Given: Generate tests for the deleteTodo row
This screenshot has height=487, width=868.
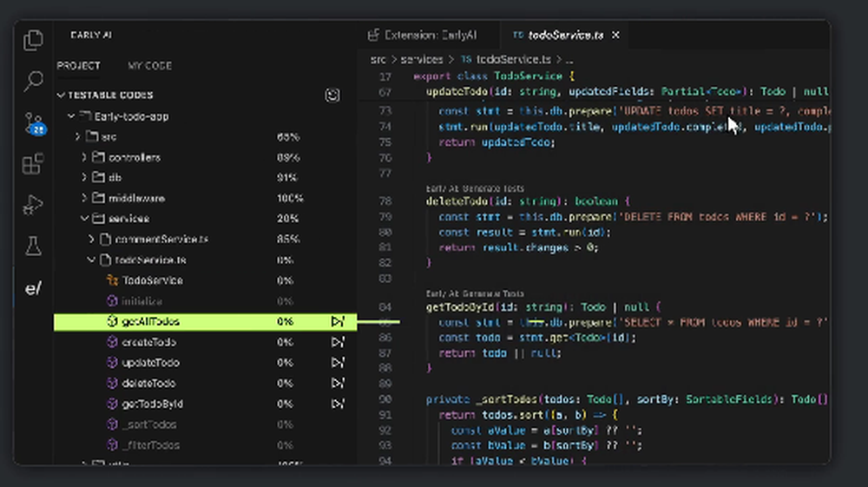Looking at the screenshot, I should [338, 383].
